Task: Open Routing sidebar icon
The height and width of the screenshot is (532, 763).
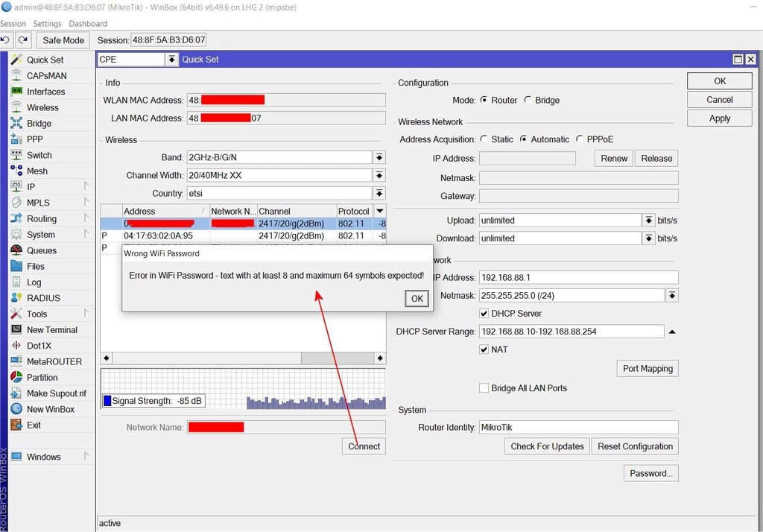Action: [x=16, y=218]
